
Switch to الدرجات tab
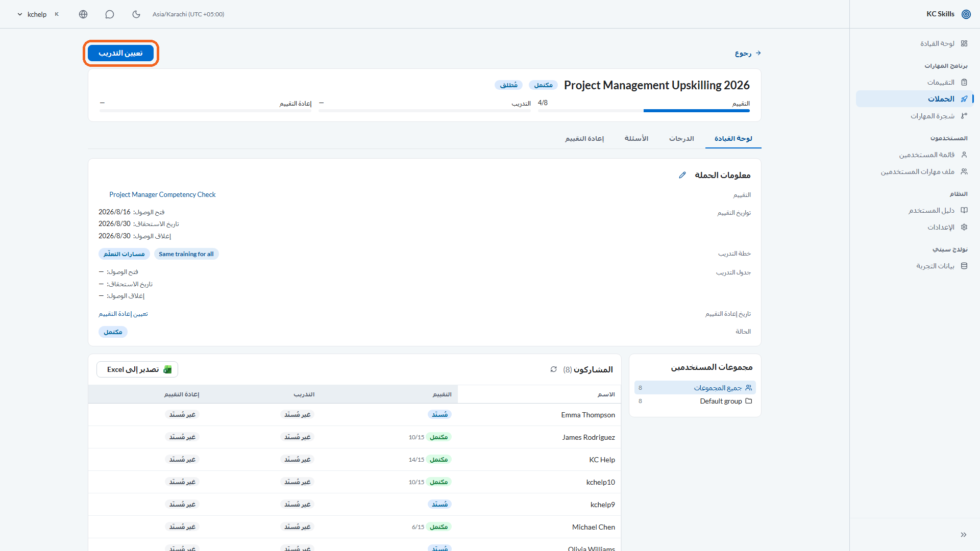pos(681,139)
